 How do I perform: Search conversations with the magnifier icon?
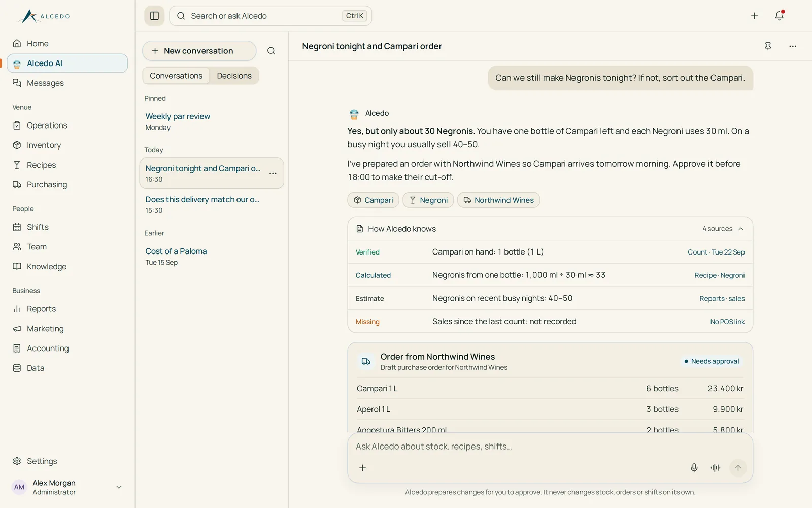coord(271,51)
